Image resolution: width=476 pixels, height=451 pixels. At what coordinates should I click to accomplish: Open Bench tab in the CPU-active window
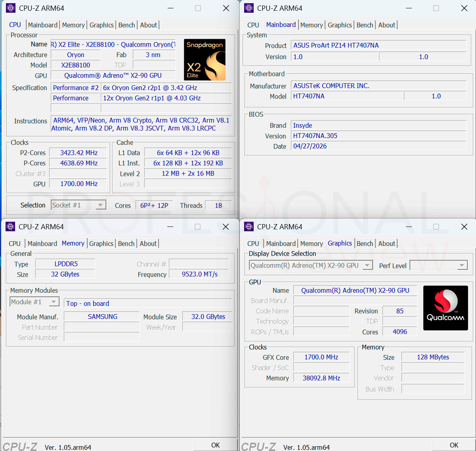click(127, 25)
